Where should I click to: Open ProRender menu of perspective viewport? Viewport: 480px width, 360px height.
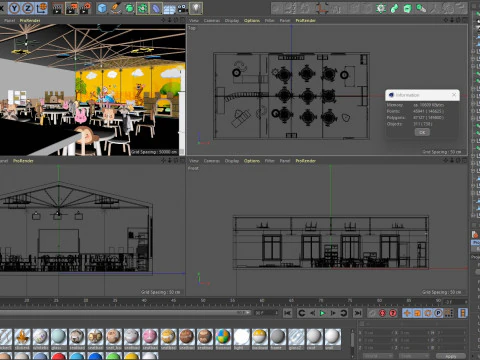[30, 21]
